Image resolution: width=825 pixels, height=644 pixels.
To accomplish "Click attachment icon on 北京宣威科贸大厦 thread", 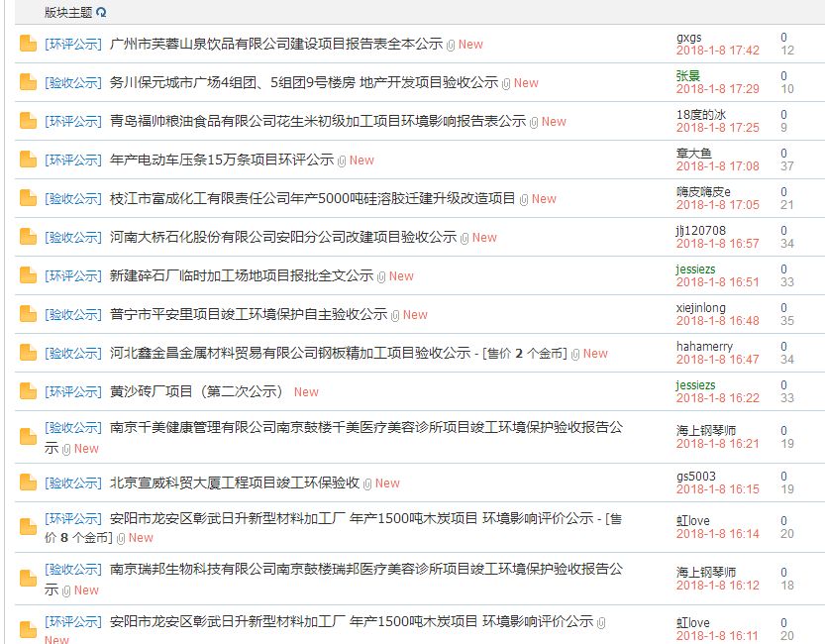I will (x=367, y=484).
